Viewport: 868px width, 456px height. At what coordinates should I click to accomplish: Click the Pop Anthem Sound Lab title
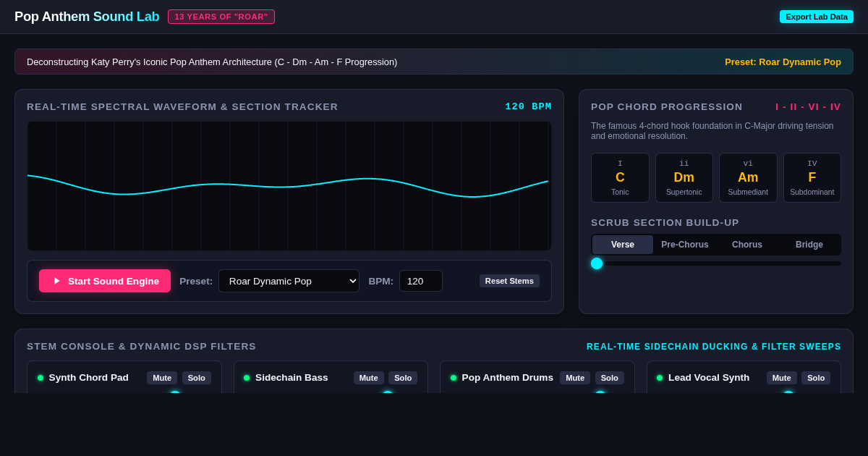pos(87,17)
